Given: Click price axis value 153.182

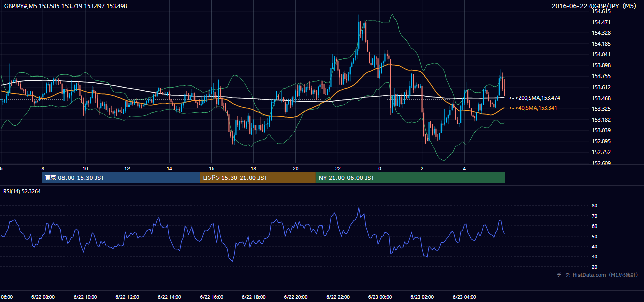Looking at the screenshot, I should (x=602, y=120).
